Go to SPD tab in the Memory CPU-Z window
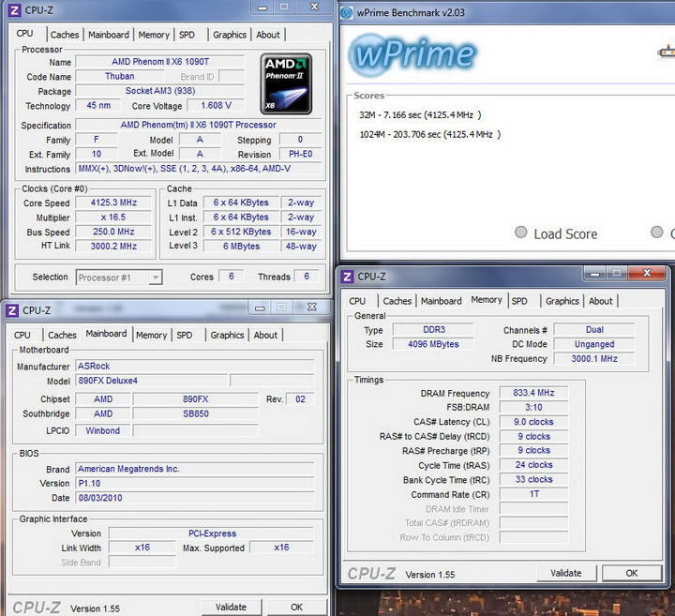This screenshot has width=675, height=616. [519, 301]
